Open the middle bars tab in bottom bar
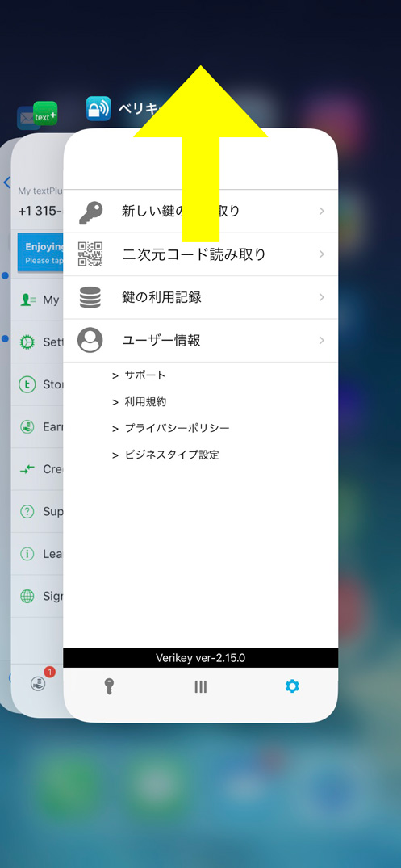 [x=200, y=686]
